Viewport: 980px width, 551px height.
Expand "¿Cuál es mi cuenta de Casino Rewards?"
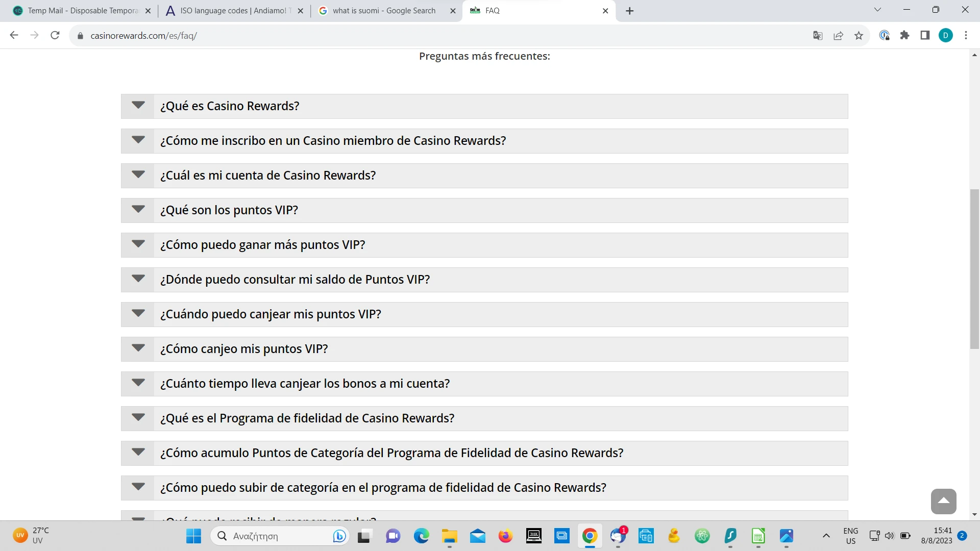484,176
